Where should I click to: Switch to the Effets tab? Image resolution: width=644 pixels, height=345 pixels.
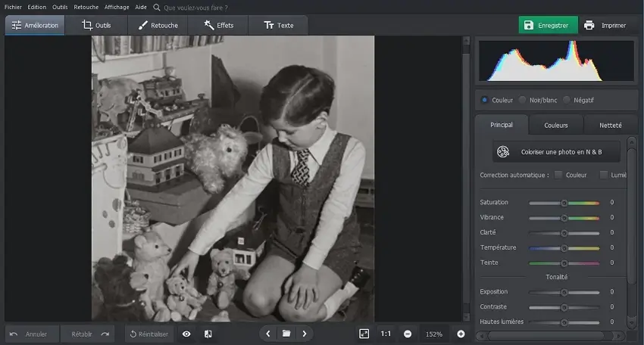point(218,25)
